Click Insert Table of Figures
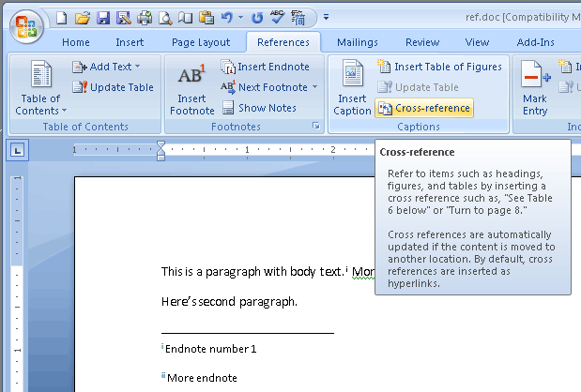The width and height of the screenshot is (581, 392). coord(439,67)
